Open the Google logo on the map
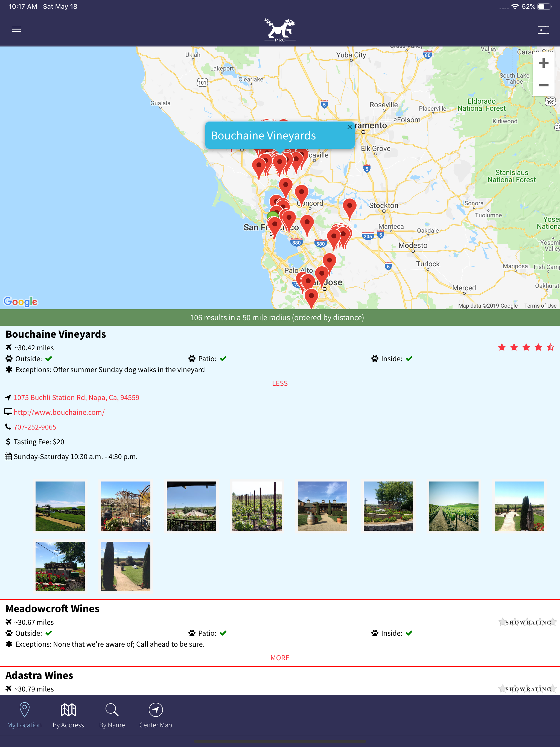The width and height of the screenshot is (560, 747). [x=21, y=302]
